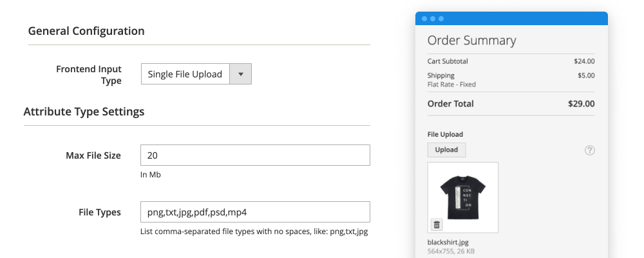Screen dimensions: 644x258
Task: Click the third dot in Order Summary titlebar
Action: pos(441,19)
